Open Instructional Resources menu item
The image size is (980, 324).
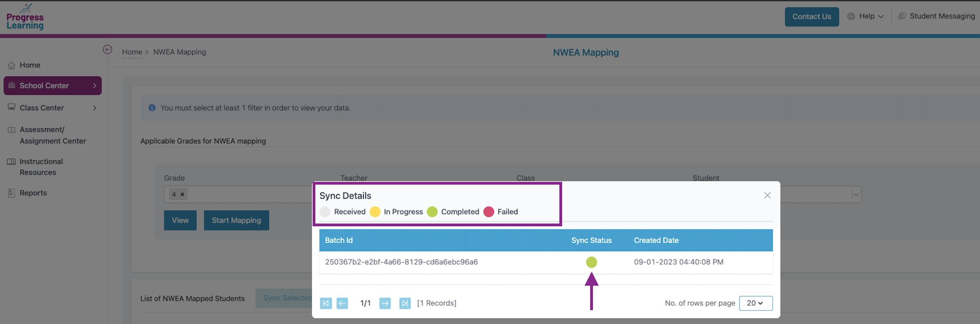(41, 167)
